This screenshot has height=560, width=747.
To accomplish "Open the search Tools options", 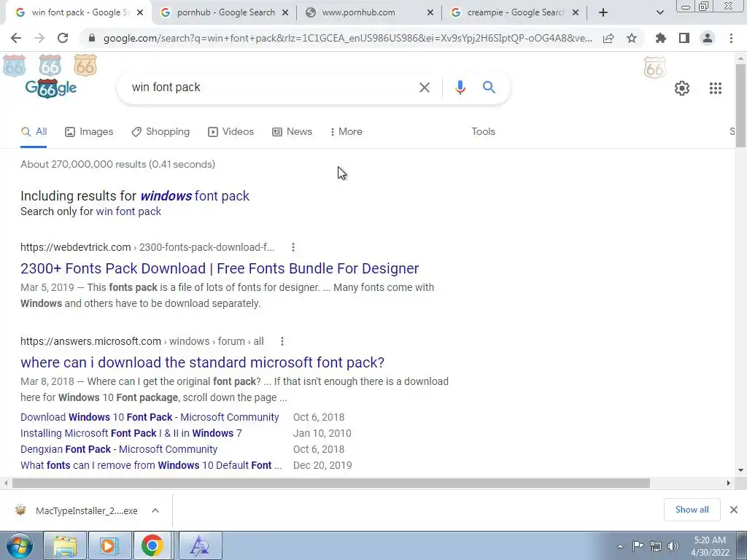I will 483,132.
